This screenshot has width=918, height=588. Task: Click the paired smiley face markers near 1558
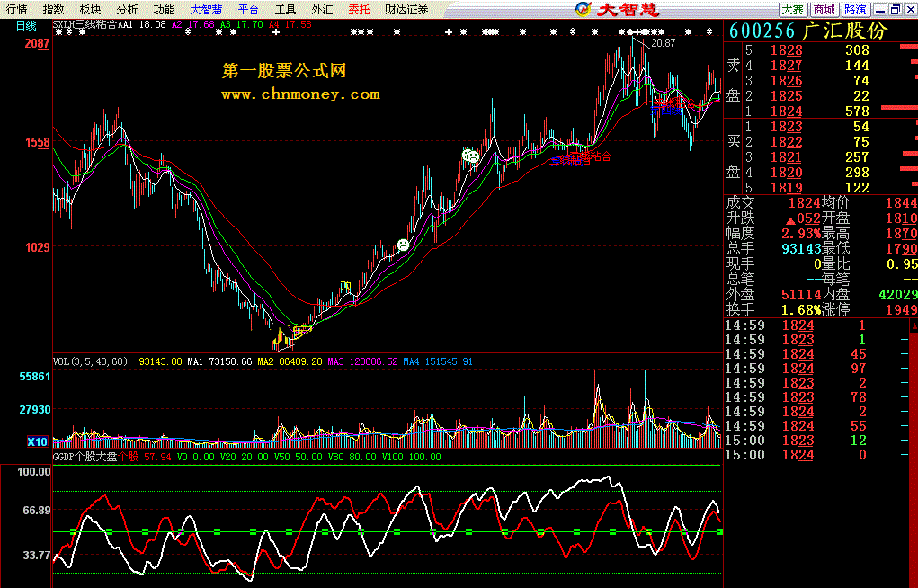click(470, 156)
